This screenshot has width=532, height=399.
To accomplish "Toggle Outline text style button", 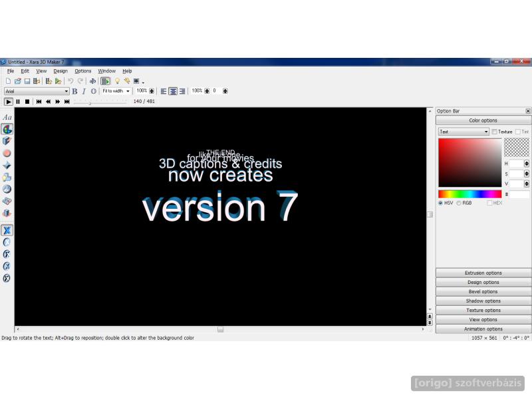I will point(94,91).
